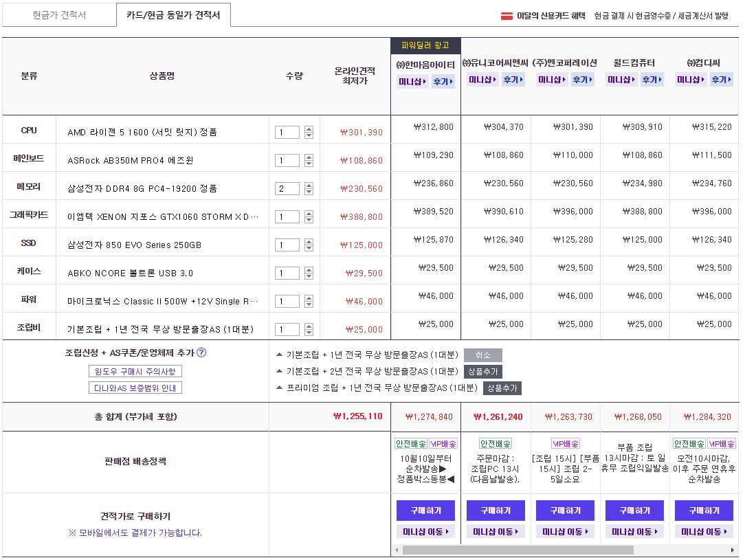Click 미니샵 이동 under 한마음아이티 column

425,532
